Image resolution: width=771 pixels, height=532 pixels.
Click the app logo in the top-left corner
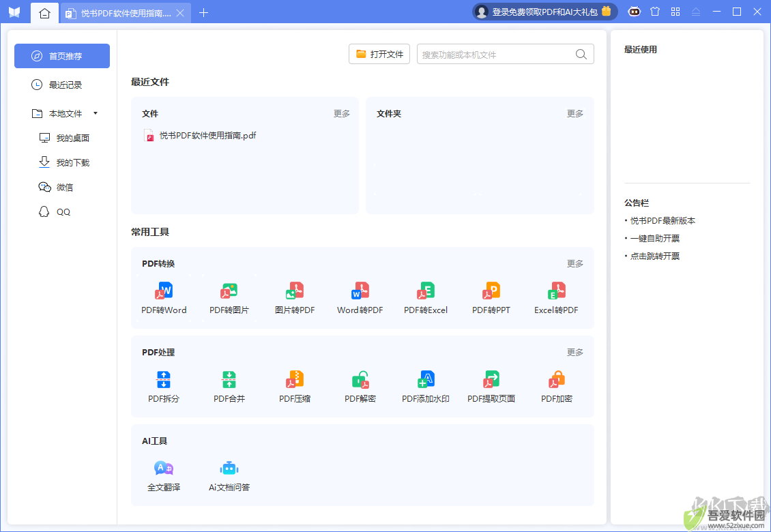[14, 12]
